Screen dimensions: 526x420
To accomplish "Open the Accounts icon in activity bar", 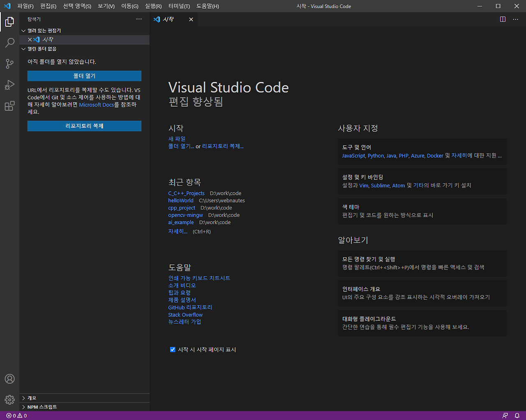I will (9, 379).
